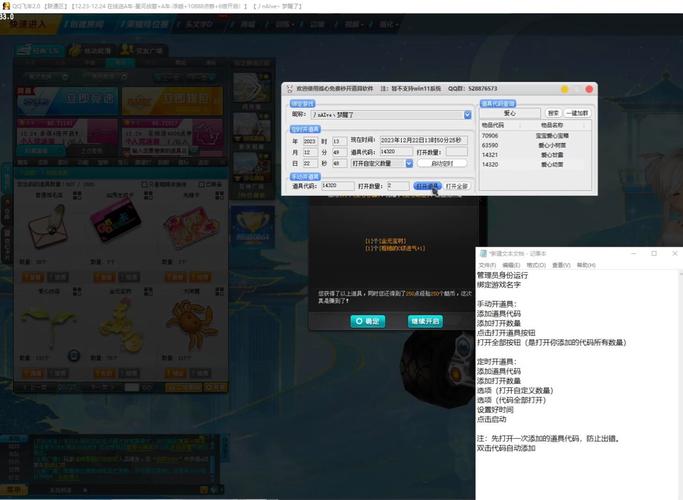Click the 一键加群 button

click(577, 113)
